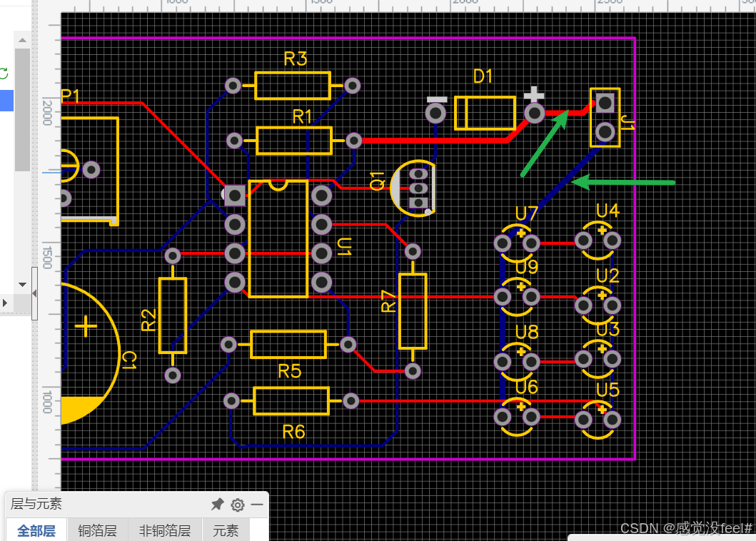Select the square top pad of J1
This screenshot has width=756, height=541.
coord(605,103)
